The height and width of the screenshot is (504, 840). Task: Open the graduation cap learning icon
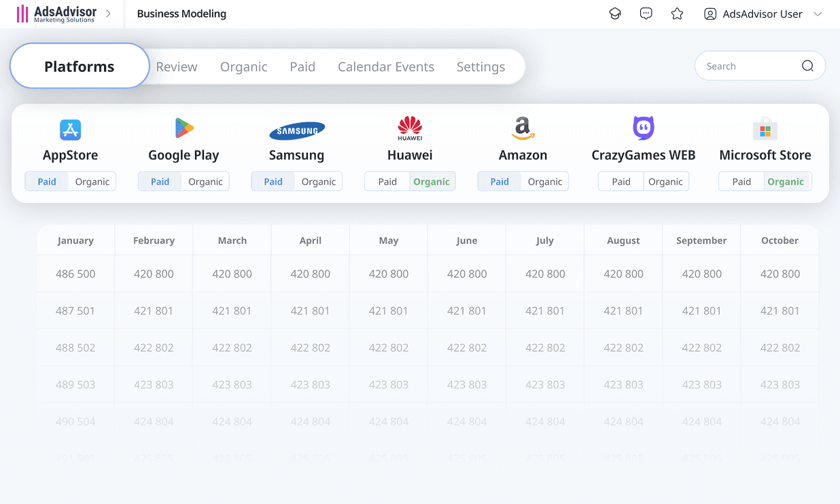click(615, 14)
